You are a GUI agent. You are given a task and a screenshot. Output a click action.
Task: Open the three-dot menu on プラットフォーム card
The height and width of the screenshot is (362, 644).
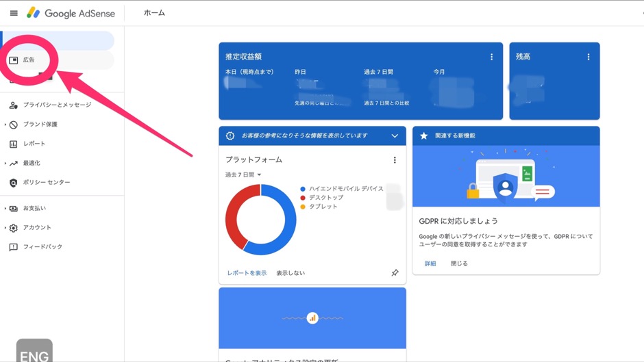[395, 160]
